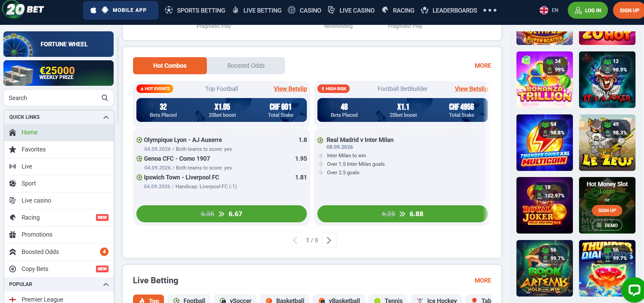Collapse the Popular section
The width and height of the screenshot is (644, 303).
[106, 284]
